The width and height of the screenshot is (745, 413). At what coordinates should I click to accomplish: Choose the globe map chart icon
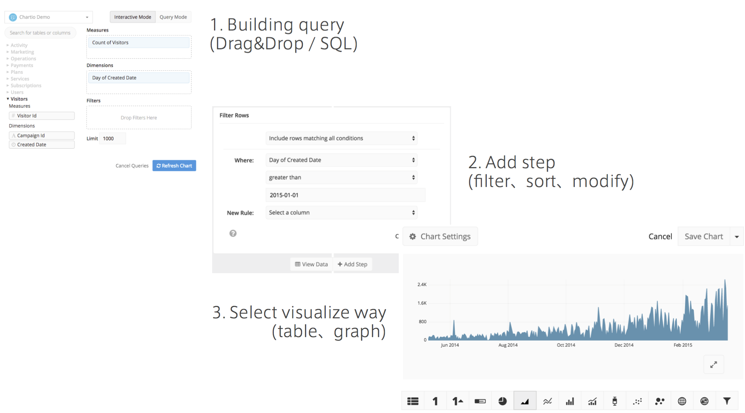(x=682, y=401)
